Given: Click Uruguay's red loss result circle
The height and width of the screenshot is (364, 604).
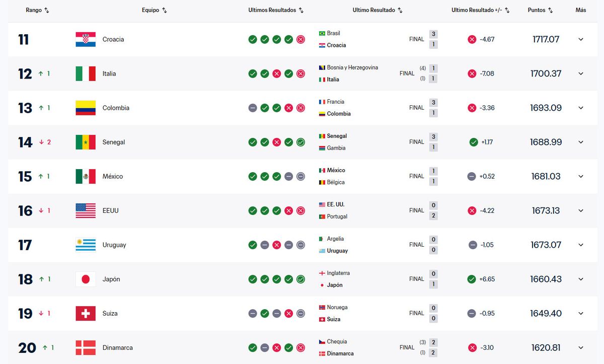Looking at the screenshot, I should [276, 245].
